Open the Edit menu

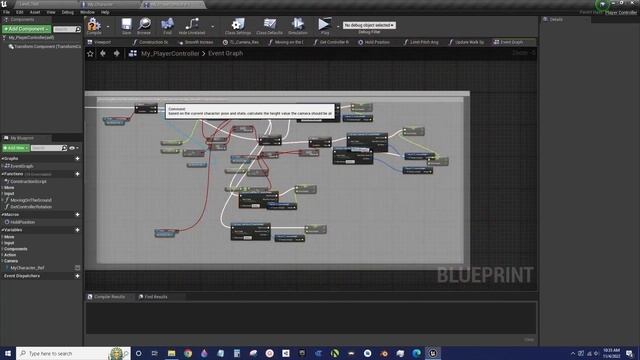pos(20,12)
